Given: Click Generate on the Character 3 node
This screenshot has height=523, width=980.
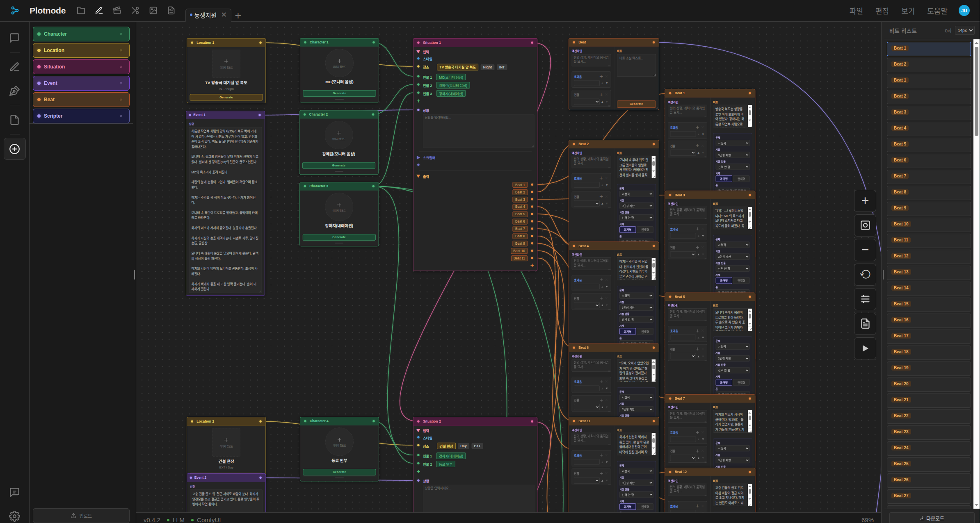Looking at the screenshot, I should [339, 237].
